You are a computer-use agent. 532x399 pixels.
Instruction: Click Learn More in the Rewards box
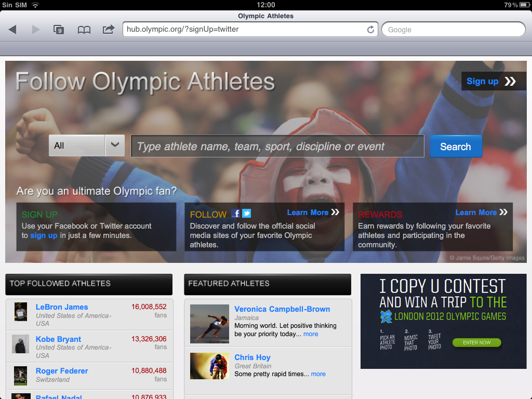point(481,212)
